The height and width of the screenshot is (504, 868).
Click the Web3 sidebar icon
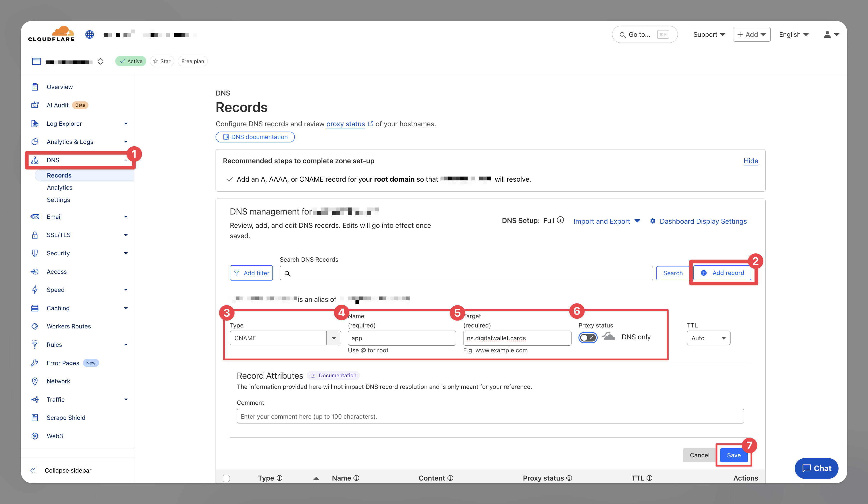click(35, 436)
